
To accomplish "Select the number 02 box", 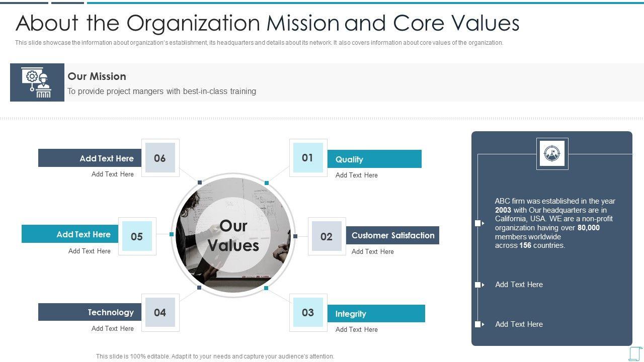I will pos(327,236).
